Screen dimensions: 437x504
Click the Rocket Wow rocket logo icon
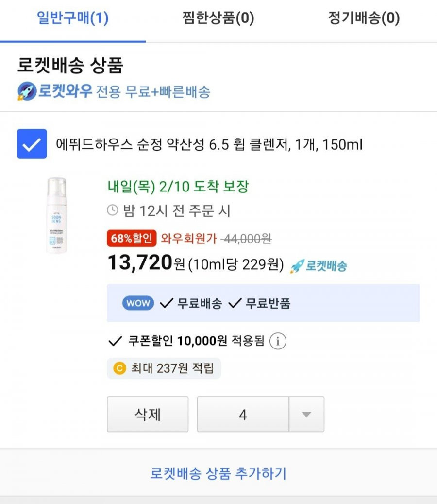pyautogui.click(x=27, y=91)
